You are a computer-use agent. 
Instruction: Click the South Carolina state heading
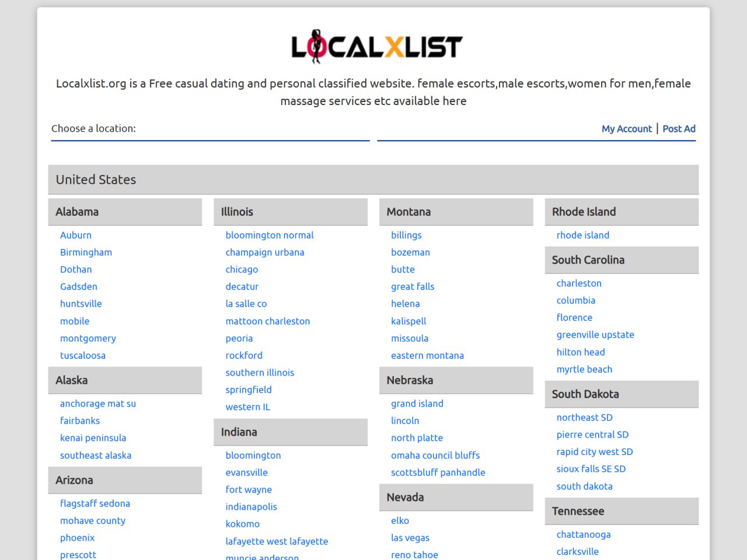coord(588,260)
